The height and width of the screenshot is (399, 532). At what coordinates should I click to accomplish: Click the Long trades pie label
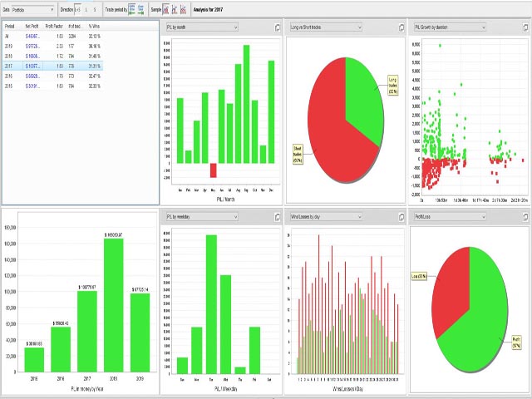[x=393, y=85]
